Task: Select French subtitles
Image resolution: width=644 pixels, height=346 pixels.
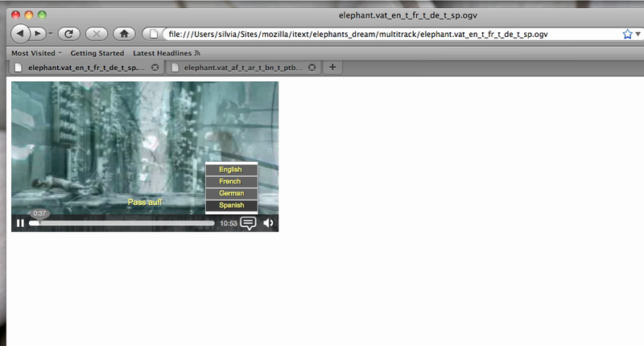Action: pos(230,181)
